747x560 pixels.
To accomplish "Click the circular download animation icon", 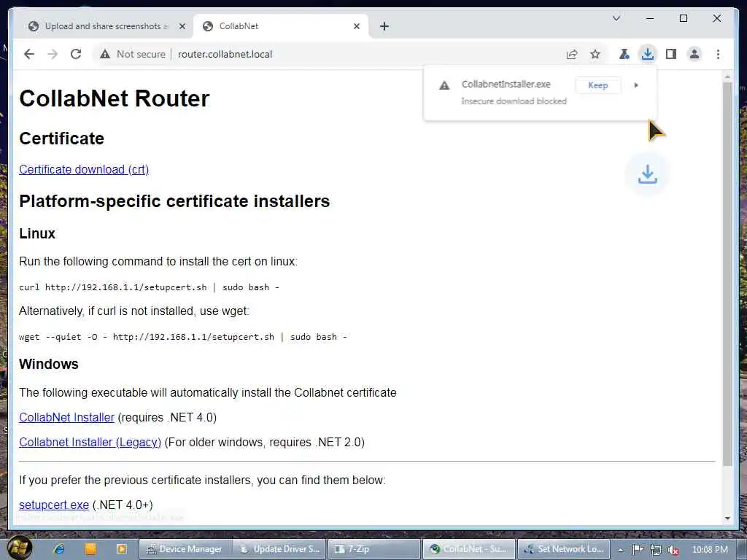I will tap(648, 174).
